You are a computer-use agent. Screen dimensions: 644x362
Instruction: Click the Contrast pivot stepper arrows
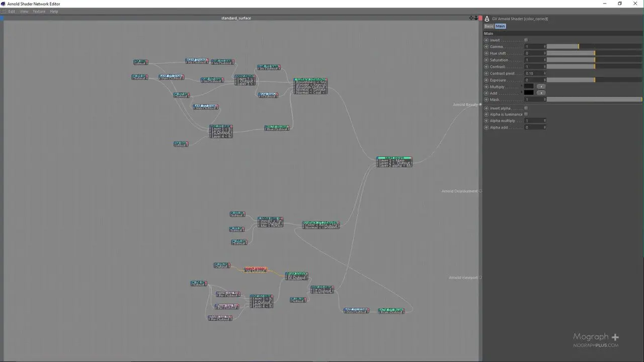click(544, 73)
